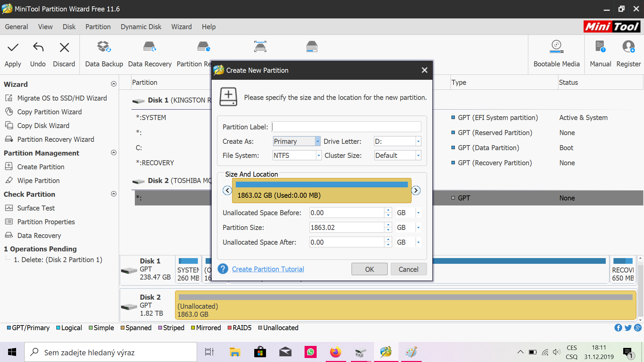Click the partition size slider bar
Viewport: 644px width, 362px height.
(321, 190)
